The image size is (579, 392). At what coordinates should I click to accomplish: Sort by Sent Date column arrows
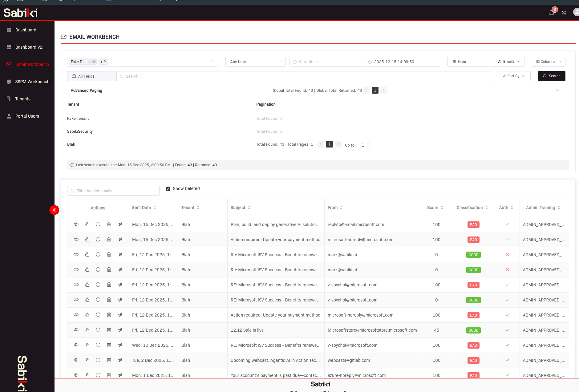tap(155, 208)
